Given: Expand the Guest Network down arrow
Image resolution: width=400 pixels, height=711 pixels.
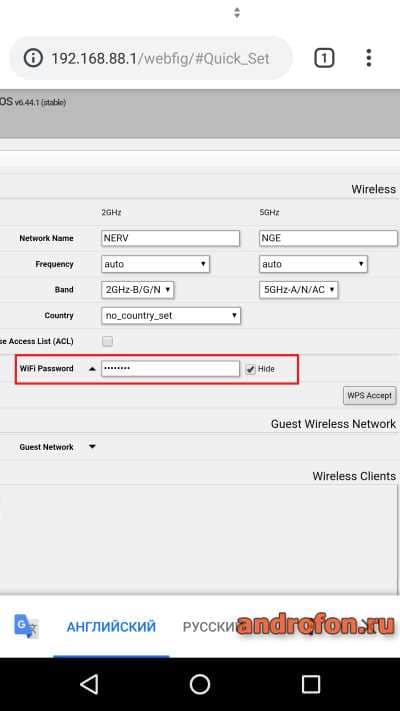Looking at the screenshot, I should (x=92, y=447).
